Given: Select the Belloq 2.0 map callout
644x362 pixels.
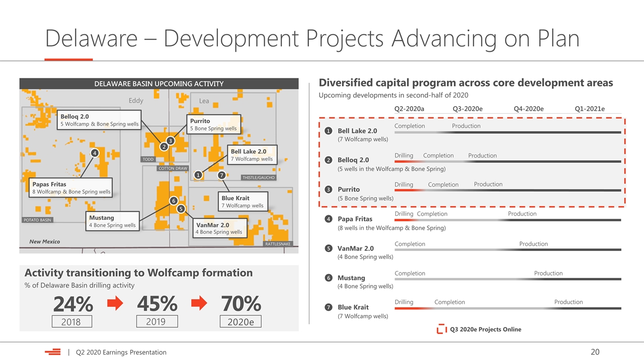Looking at the screenshot, I should (99, 121).
